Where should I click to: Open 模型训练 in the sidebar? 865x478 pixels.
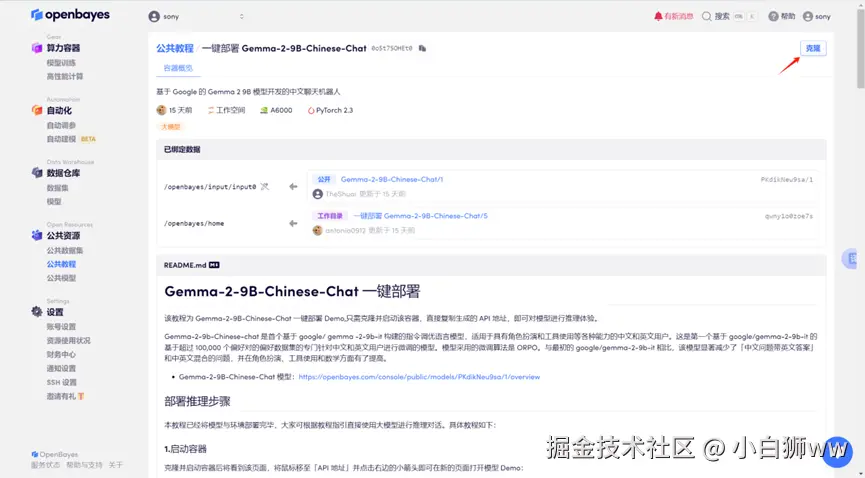(61, 63)
